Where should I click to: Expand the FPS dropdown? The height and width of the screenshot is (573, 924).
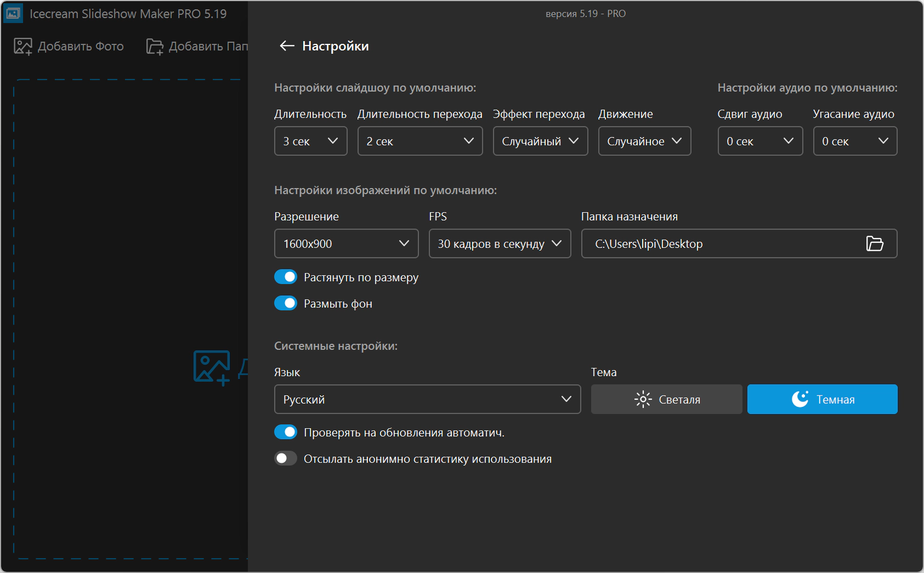click(500, 243)
